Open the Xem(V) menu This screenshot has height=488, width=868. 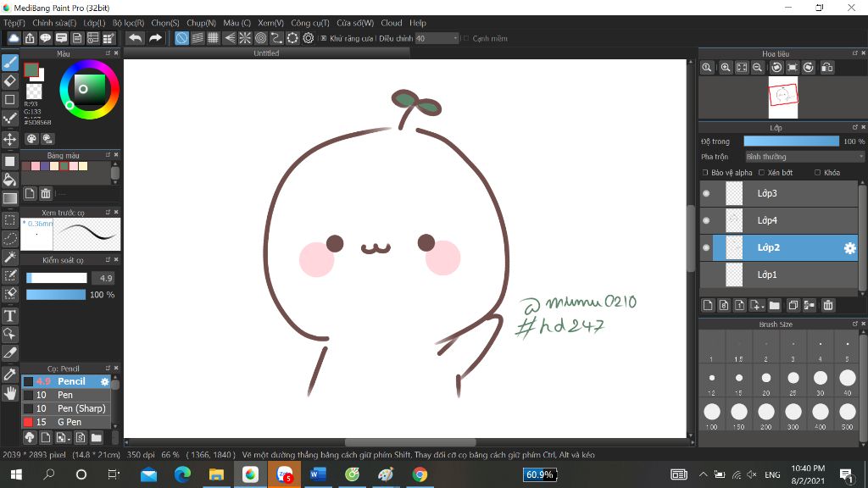tap(270, 23)
